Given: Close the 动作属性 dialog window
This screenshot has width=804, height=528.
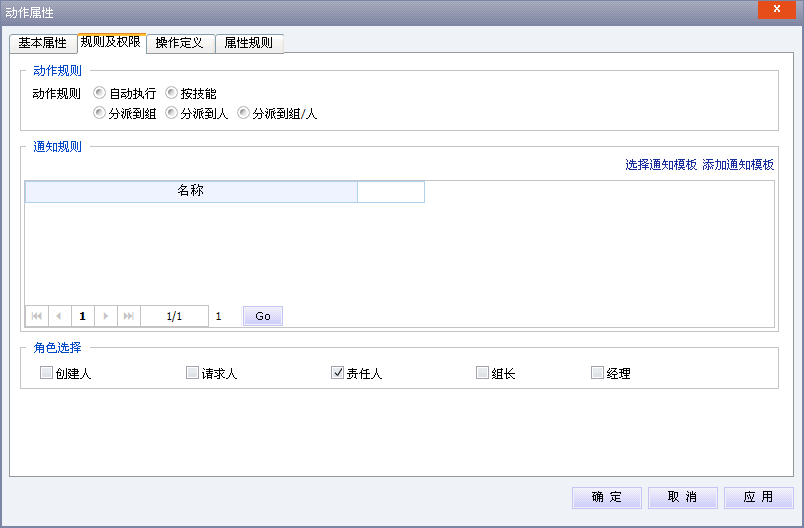Looking at the screenshot, I should pyautogui.click(x=775, y=11).
